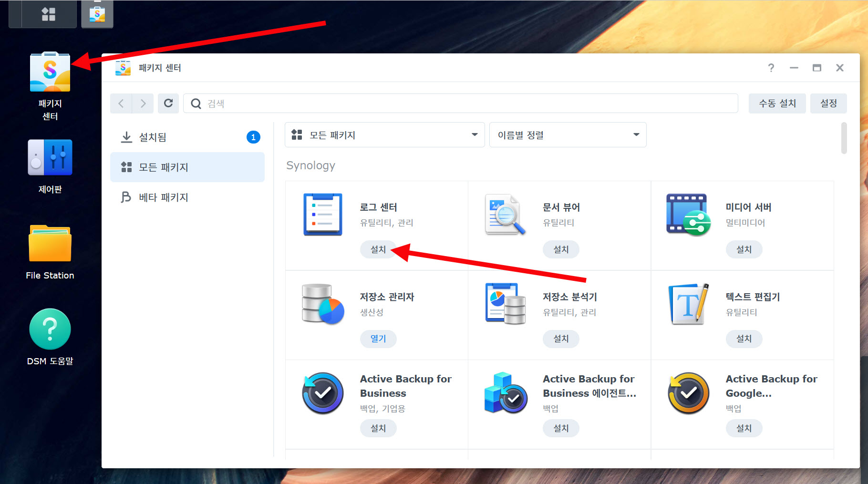Install 문서 뷰어 package
868x484 pixels.
point(561,249)
